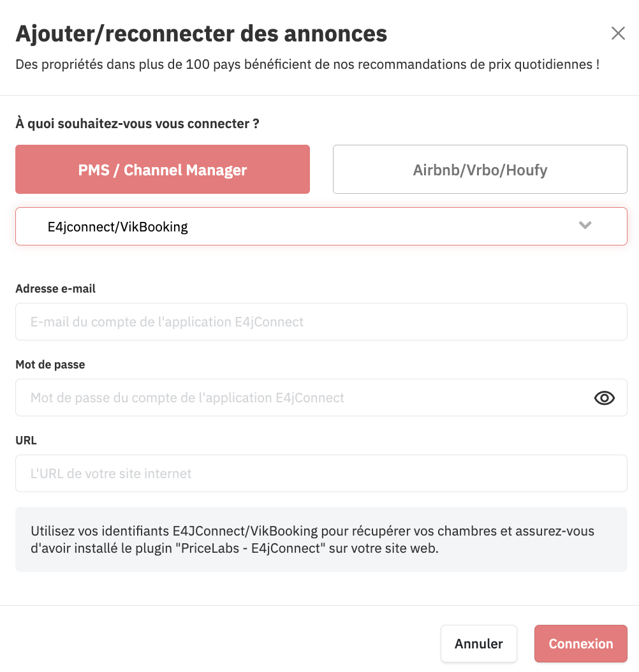Viewport: 639px width, 672px height.
Task: Switch to Airbnb/Vrbo/Houfy option
Action: pos(480,170)
